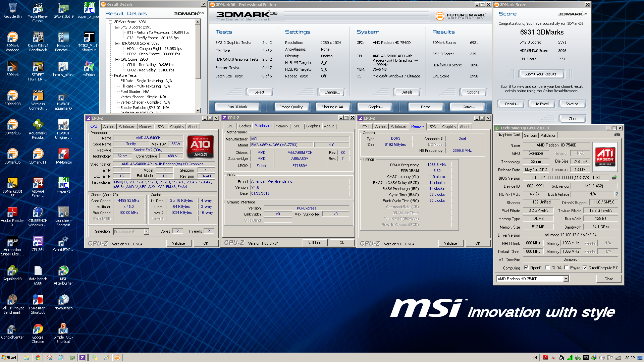Click the Chrome icon in the taskbar
644x362 pixels.
click(38, 358)
